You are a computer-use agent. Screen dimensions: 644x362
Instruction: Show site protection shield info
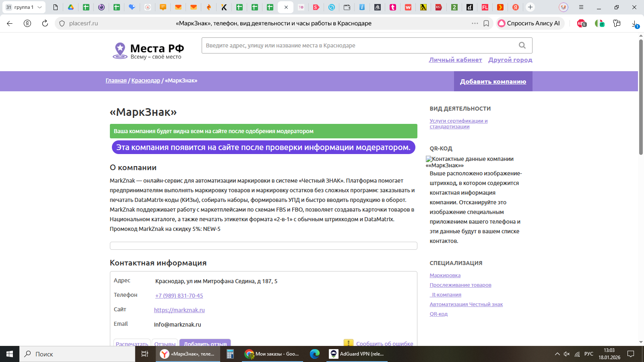tap(62, 23)
